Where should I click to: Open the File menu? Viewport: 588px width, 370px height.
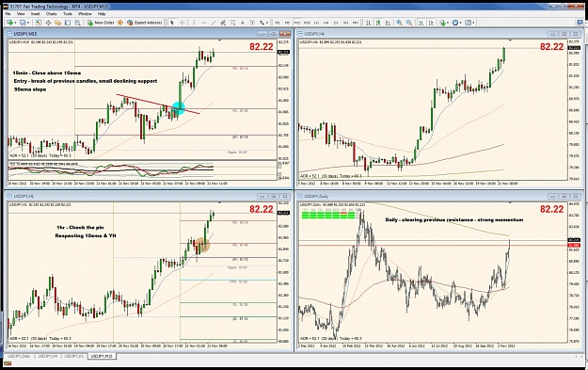coord(8,14)
